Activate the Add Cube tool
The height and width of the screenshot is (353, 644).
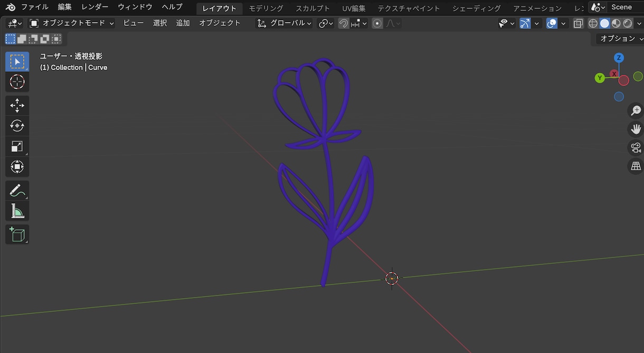17,234
